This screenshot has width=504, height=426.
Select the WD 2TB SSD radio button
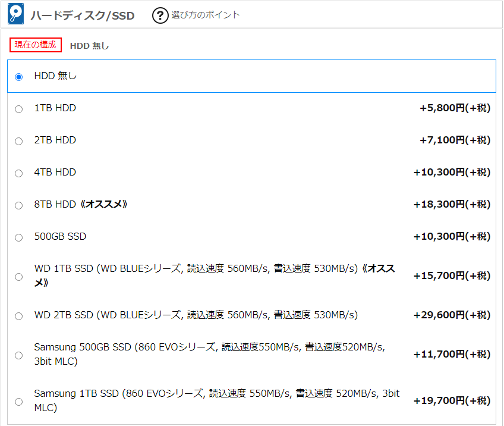coord(18,317)
